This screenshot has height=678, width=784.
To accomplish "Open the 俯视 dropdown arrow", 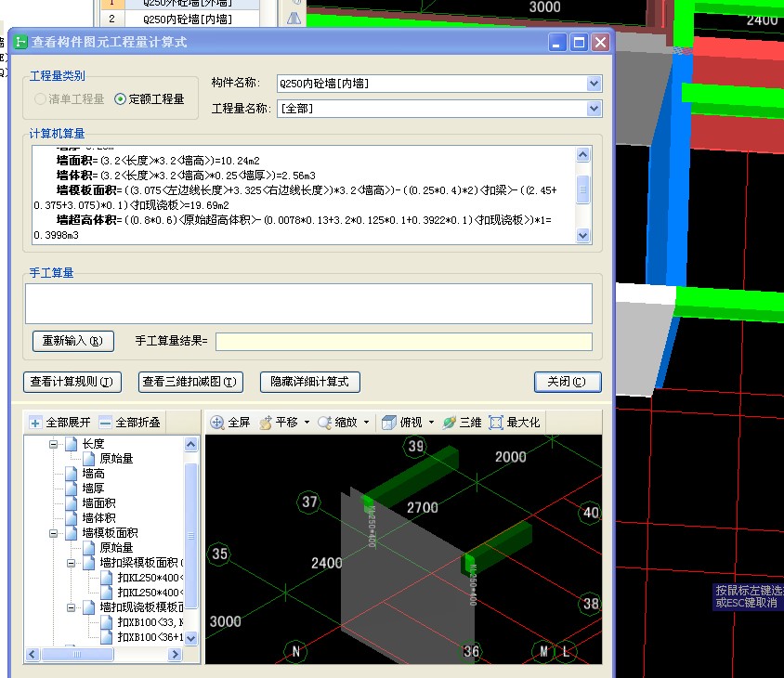I will (431, 423).
